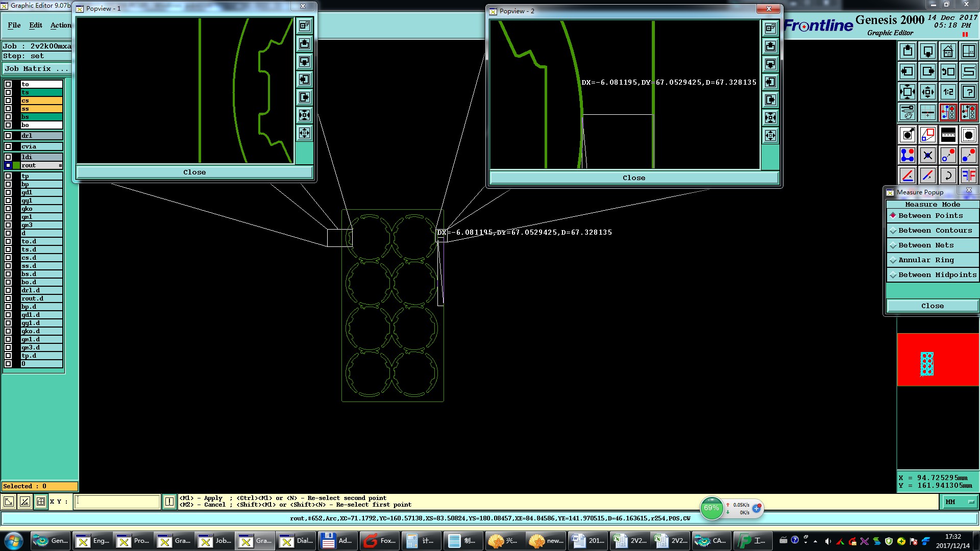Close the Measure Popup via Close button
Image resolution: width=980 pixels, height=551 pixels.
932,306
